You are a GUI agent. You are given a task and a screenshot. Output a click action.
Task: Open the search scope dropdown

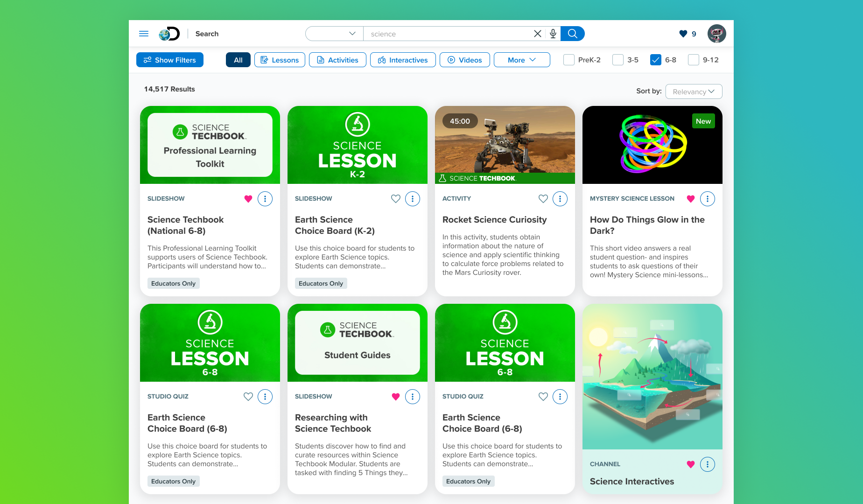coord(334,34)
